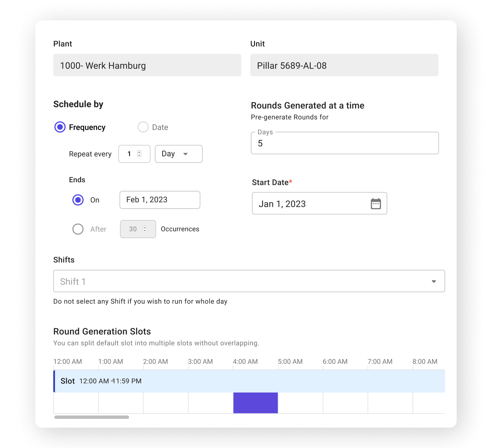Image resolution: width=491 pixels, height=448 pixels.
Task: Select the Slot 12:00 AM - 11:59 PM bar
Action: click(x=249, y=381)
